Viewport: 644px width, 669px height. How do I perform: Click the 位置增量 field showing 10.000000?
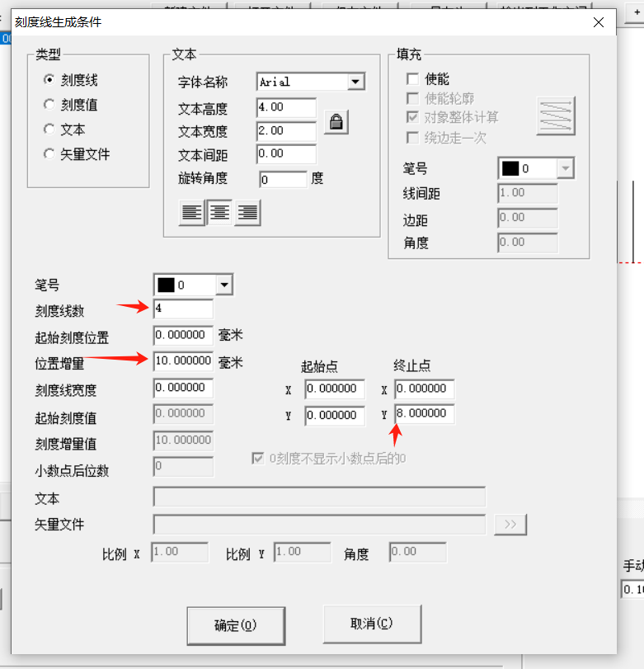click(183, 361)
